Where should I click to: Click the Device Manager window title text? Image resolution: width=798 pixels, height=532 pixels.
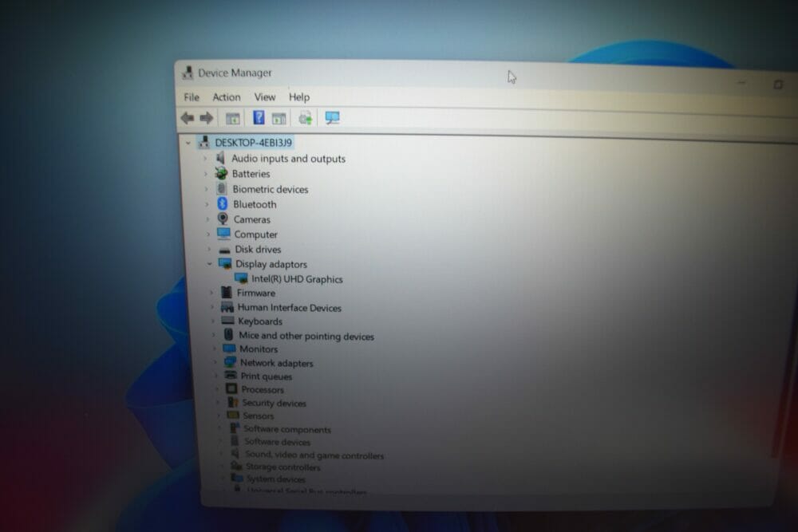click(235, 73)
